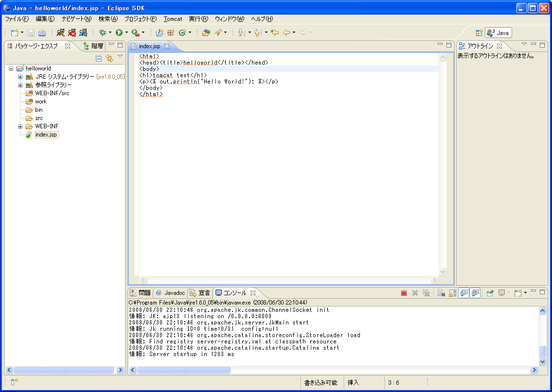The width and height of the screenshot is (552, 392).
Task: Collapse the helloworld project node
Action: 11,68
